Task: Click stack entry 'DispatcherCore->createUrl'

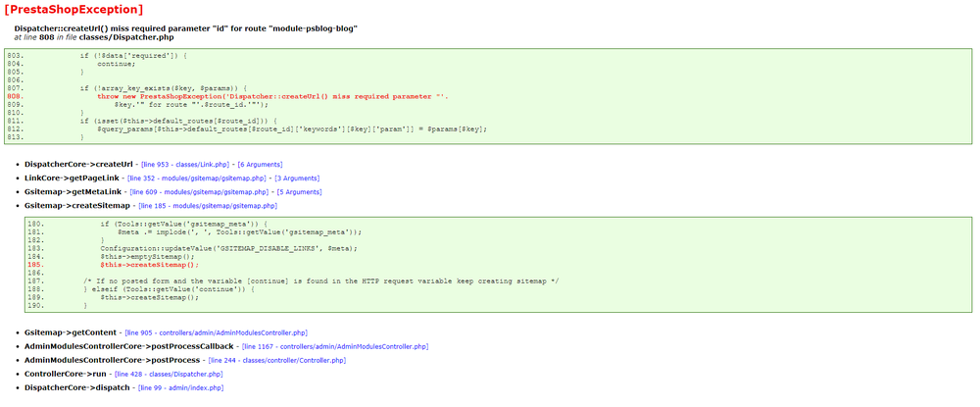Action: point(78,165)
